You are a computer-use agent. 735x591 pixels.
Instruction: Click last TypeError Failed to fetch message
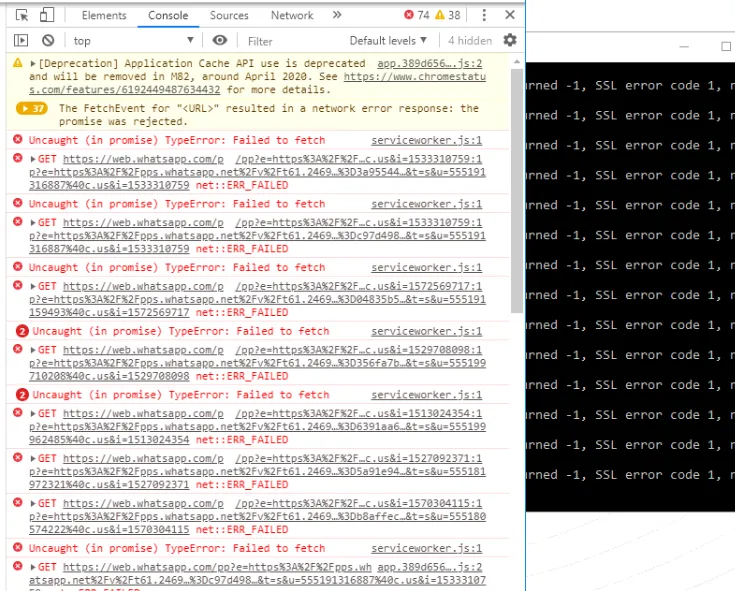click(x=177, y=548)
